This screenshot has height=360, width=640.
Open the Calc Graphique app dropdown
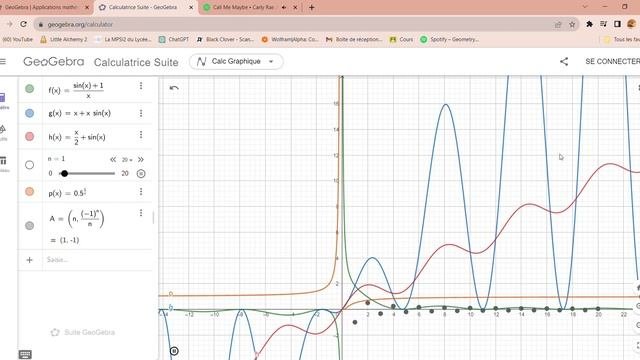click(236, 62)
